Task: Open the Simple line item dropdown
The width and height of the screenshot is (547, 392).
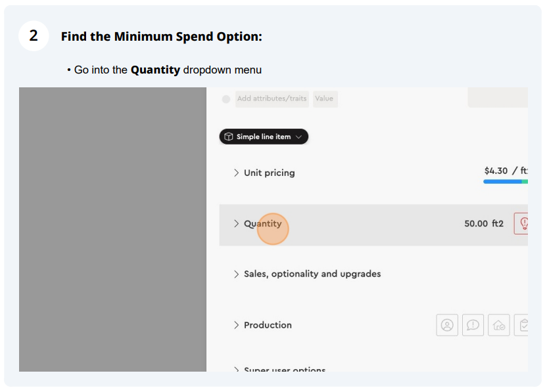Action: pos(264,137)
